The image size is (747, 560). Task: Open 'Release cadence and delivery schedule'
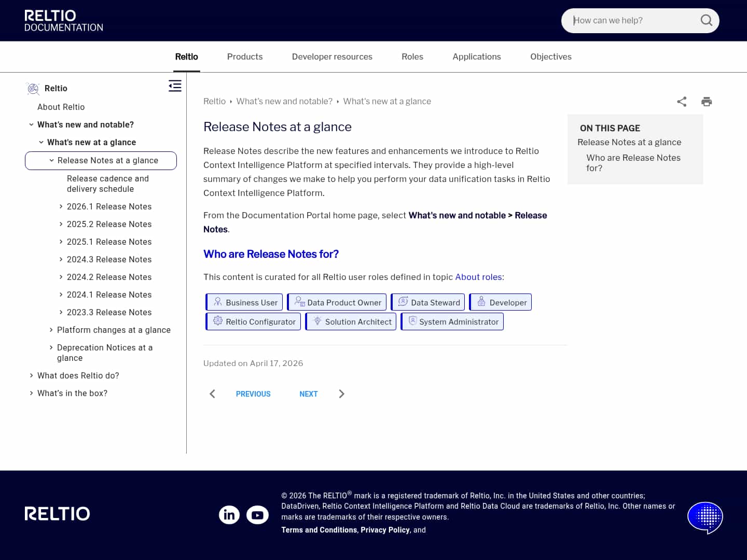click(x=107, y=184)
